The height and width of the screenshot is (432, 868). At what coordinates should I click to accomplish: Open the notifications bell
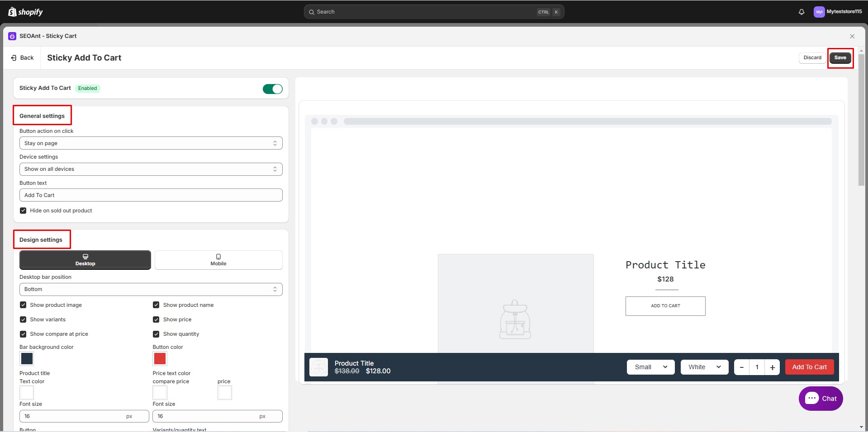click(801, 12)
